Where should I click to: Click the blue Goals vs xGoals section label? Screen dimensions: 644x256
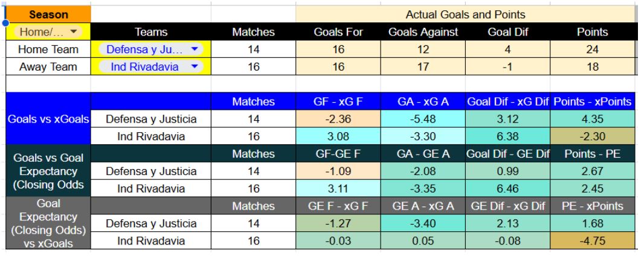[48, 120]
